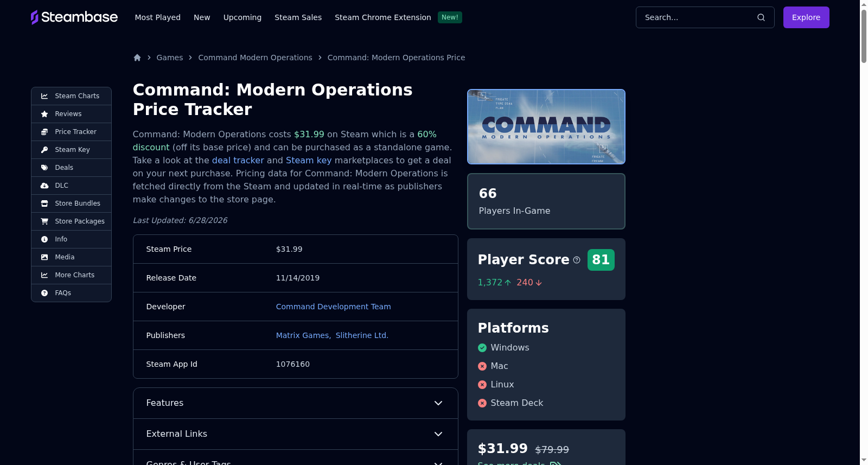868x465 pixels.
Task: Go to Steam Sales
Action: [x=298, y=17]
